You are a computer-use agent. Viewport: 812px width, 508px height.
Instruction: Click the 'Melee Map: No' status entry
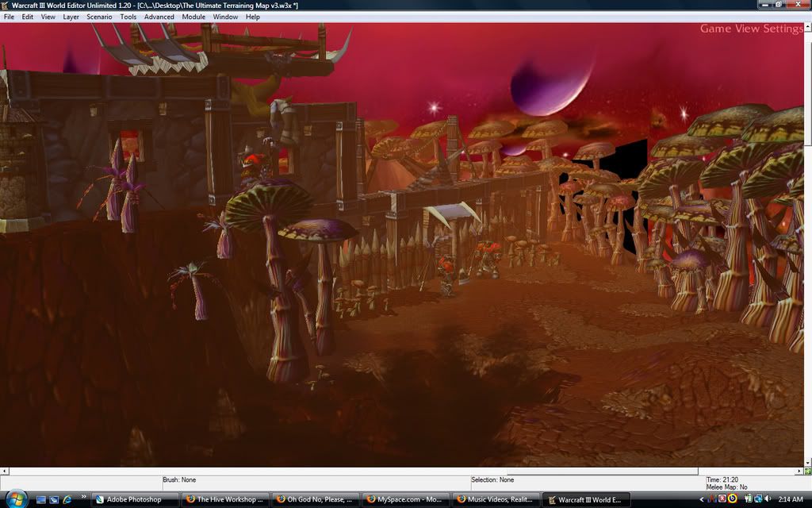point(727,487)
